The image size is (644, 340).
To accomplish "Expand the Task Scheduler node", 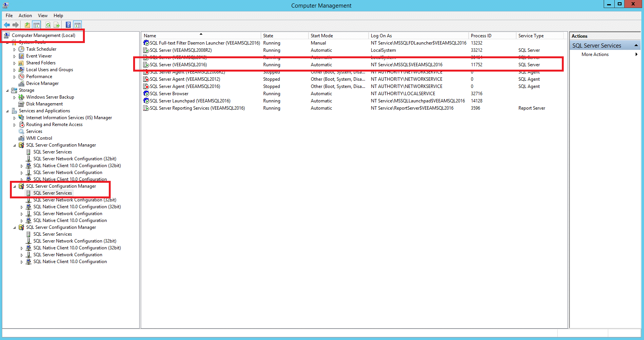I will (x=14, y=49).
